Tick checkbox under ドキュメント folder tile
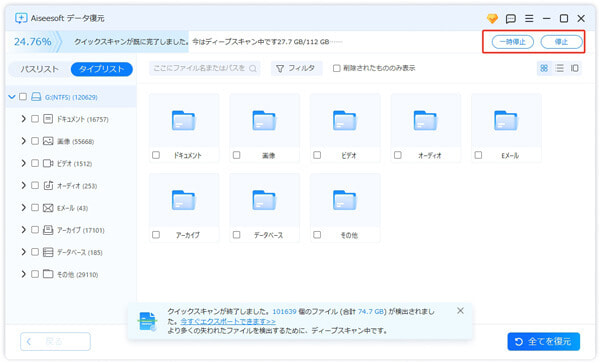Screen dimensions: 600x363 coord(156,155)
